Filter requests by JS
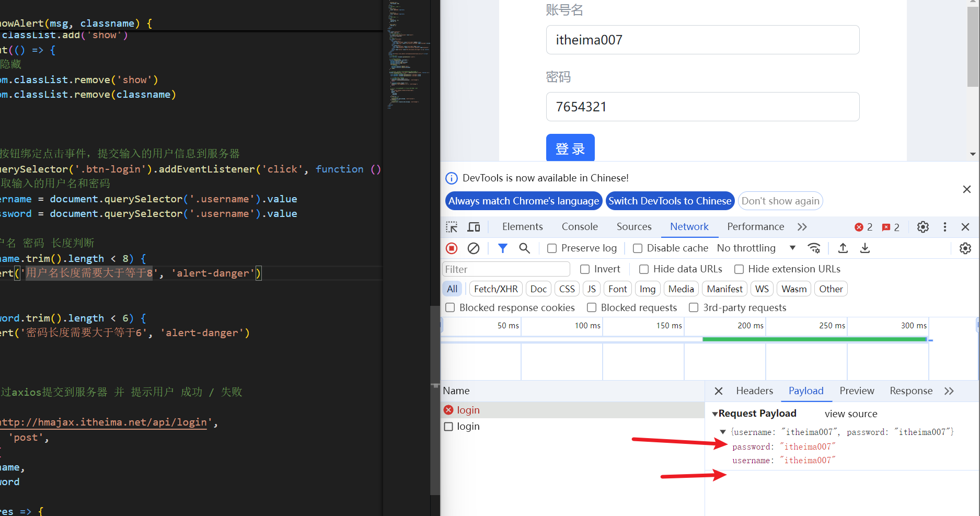This screenshot has width=980, height=516. click(591, 289)
